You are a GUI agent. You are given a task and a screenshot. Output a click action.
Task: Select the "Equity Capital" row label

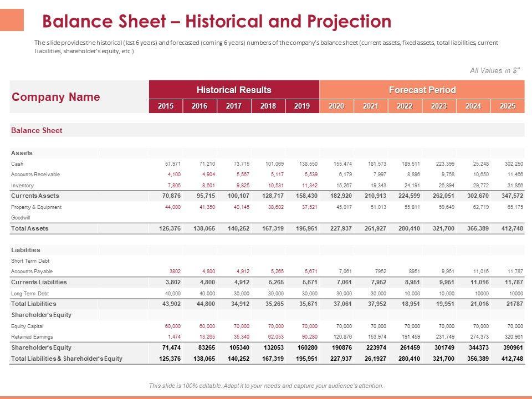click(29, 326)
